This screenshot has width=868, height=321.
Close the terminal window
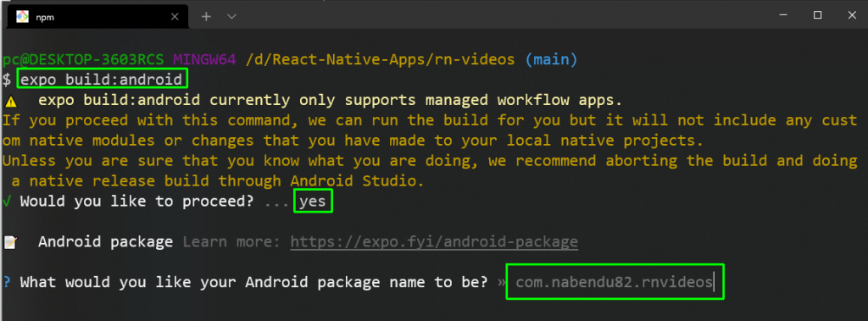click(x=852, y=15)
